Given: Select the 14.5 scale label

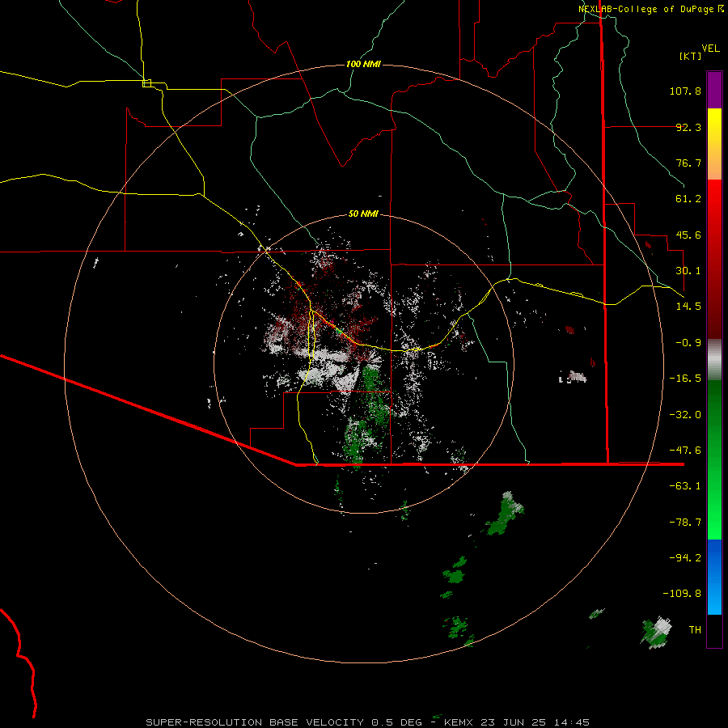Looking at the screenshot, I should [688, 307].
